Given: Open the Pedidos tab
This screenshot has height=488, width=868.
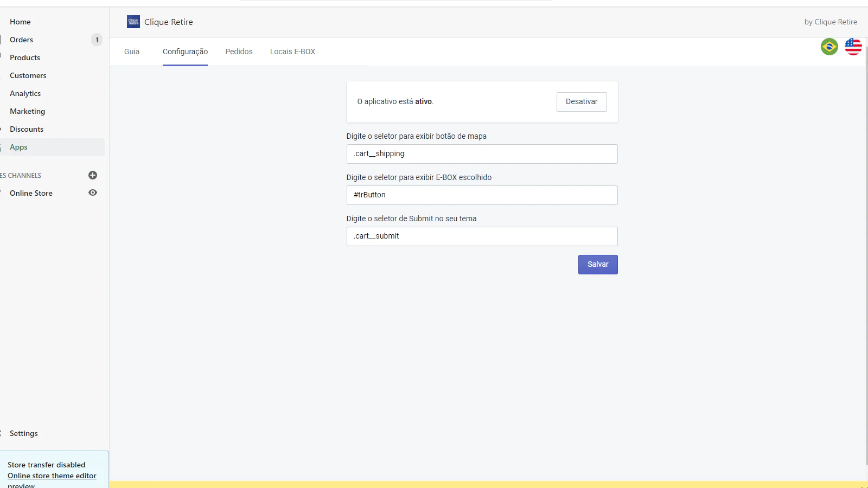Looking at the screenshot, I should (239, 52).
